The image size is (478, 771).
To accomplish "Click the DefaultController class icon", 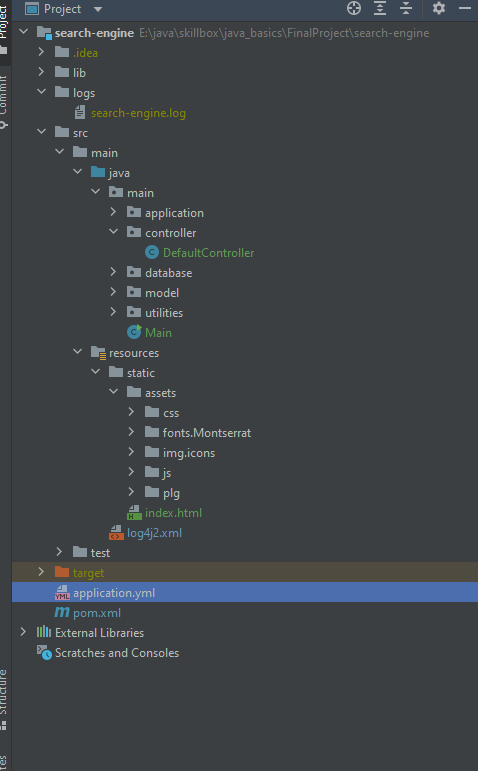I will pyautogui.click(x=151, y=252).
